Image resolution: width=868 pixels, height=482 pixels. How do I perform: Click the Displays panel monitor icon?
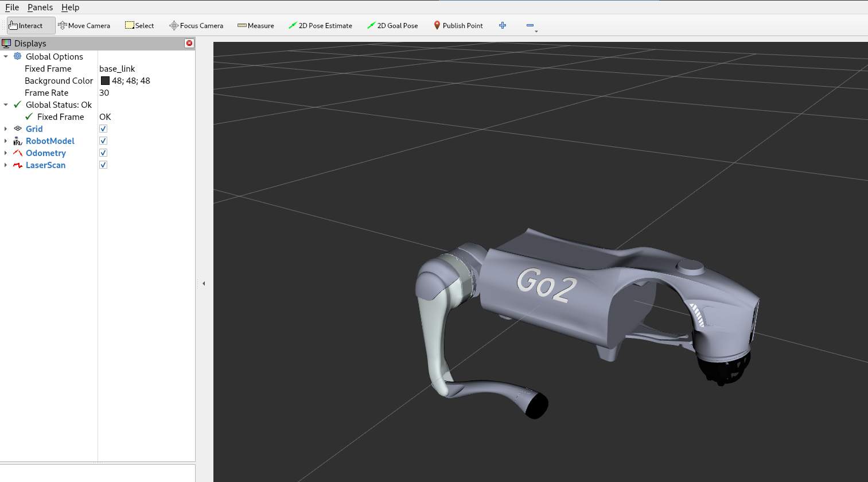pyautogui.click(x=6, y=43)
